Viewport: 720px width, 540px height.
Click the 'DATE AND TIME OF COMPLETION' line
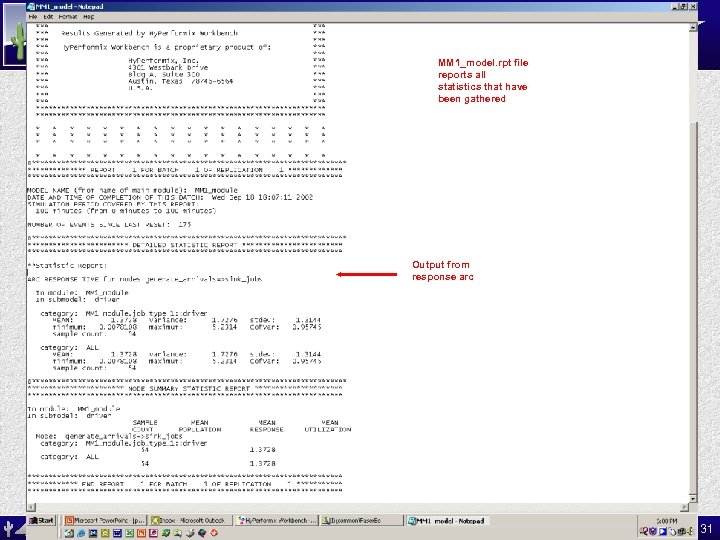click(170, 197)
